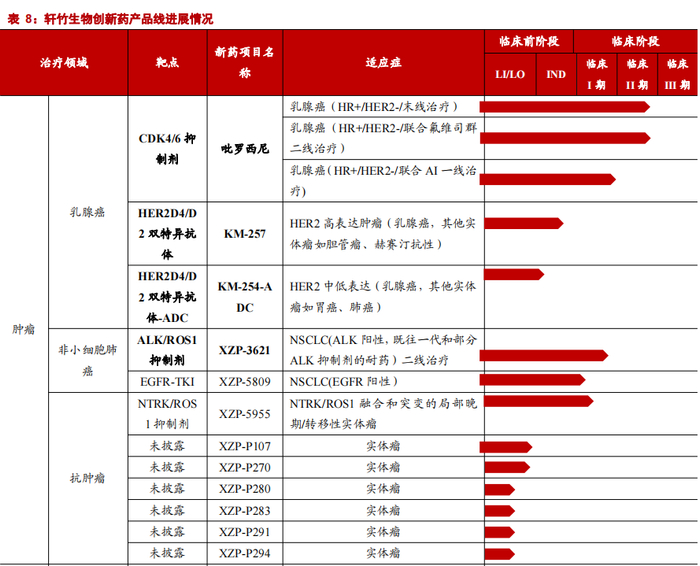
Task: Select the 非小细胞肺癌 category cell
Action: tap(88, 360)
